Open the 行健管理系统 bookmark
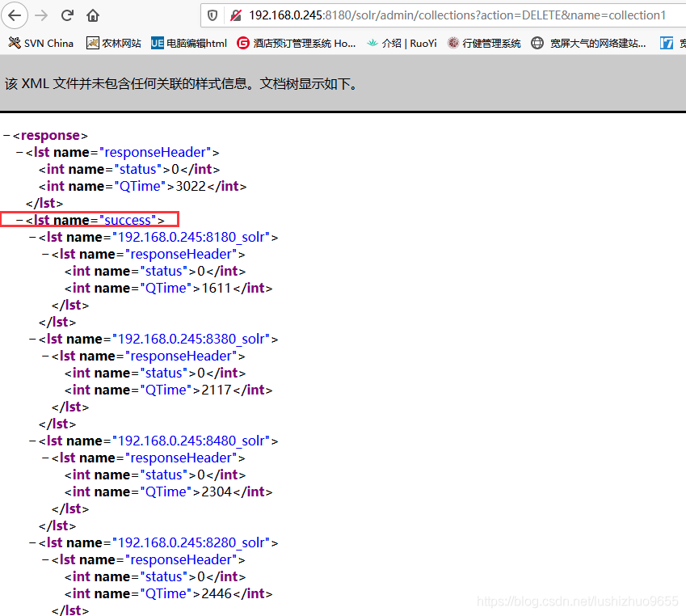This screenshot has height=616, width=686. click(x=484, y=43)
